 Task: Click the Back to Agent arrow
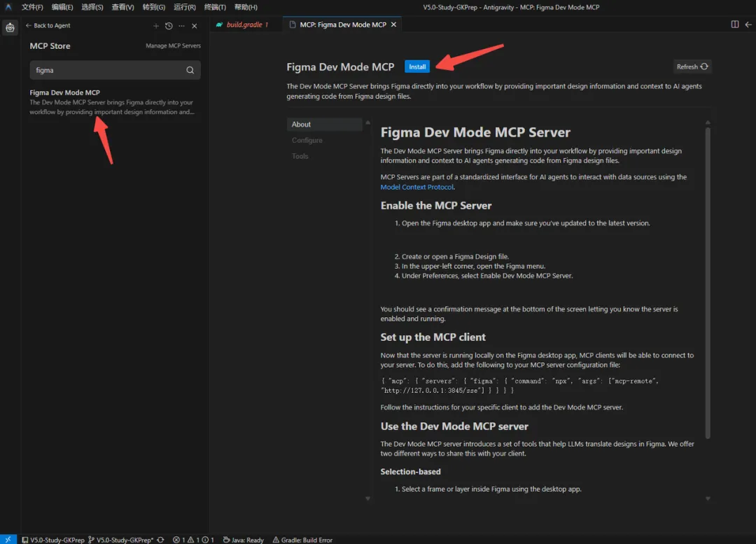pos(29,26)
